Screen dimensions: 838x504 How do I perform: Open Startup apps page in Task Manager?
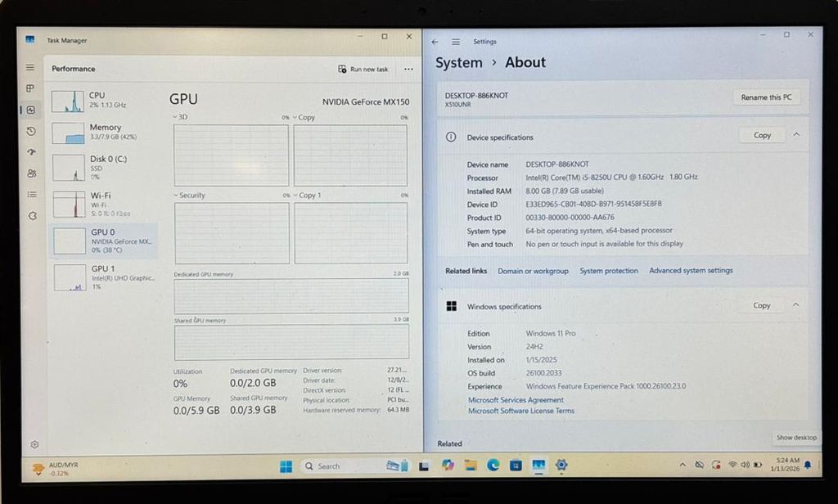click(31, 152)
